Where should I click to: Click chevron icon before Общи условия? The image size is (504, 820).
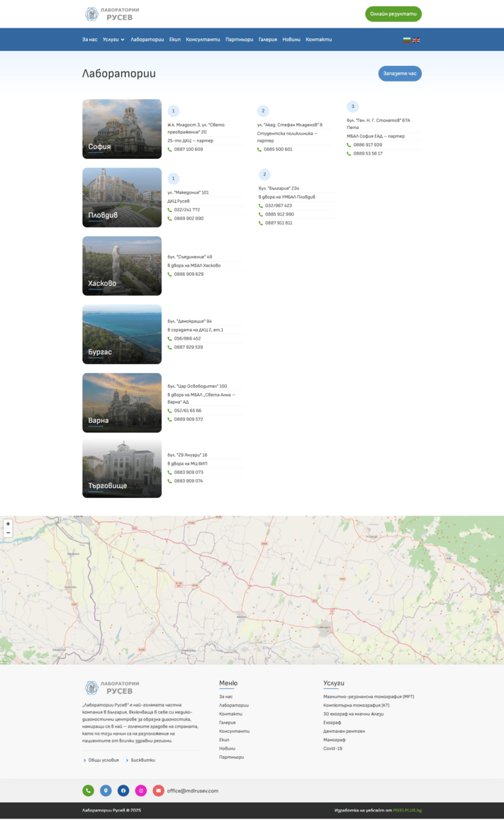pyautogui.click(x=84, y=760)
